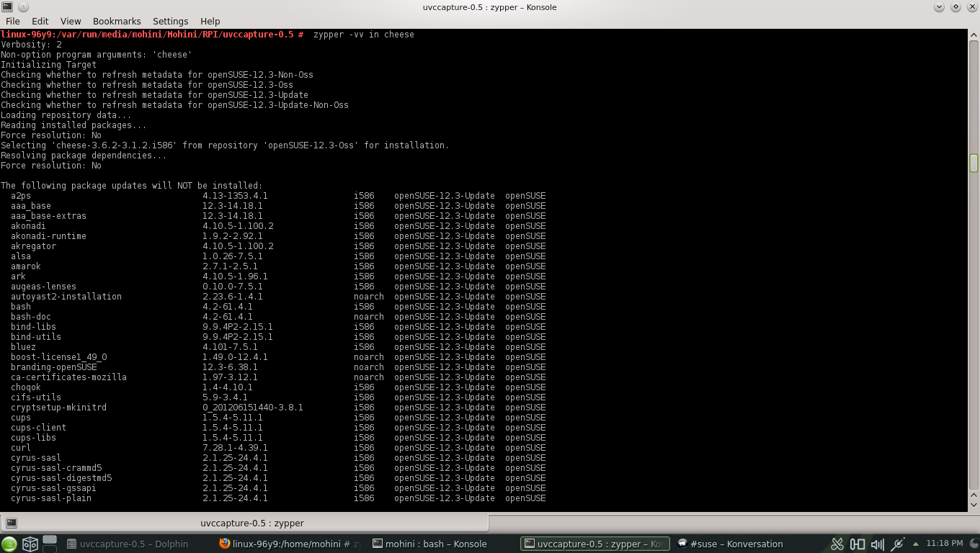Open the device notifier tray icon
This screenshot has width=980, height=553.
(x=857, y=544)
